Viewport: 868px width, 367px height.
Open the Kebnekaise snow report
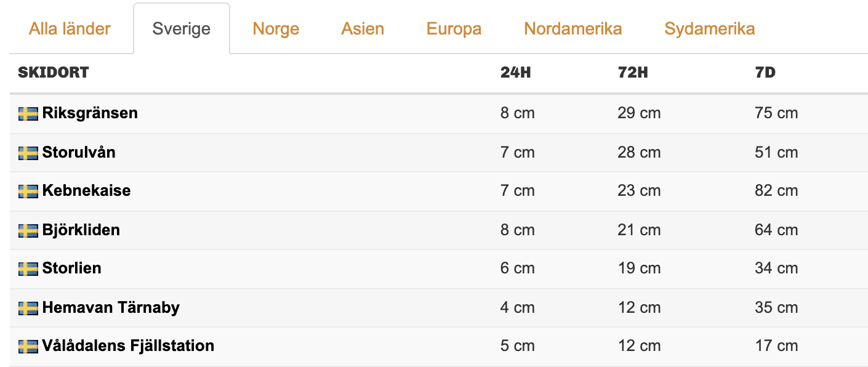point(86,191)
